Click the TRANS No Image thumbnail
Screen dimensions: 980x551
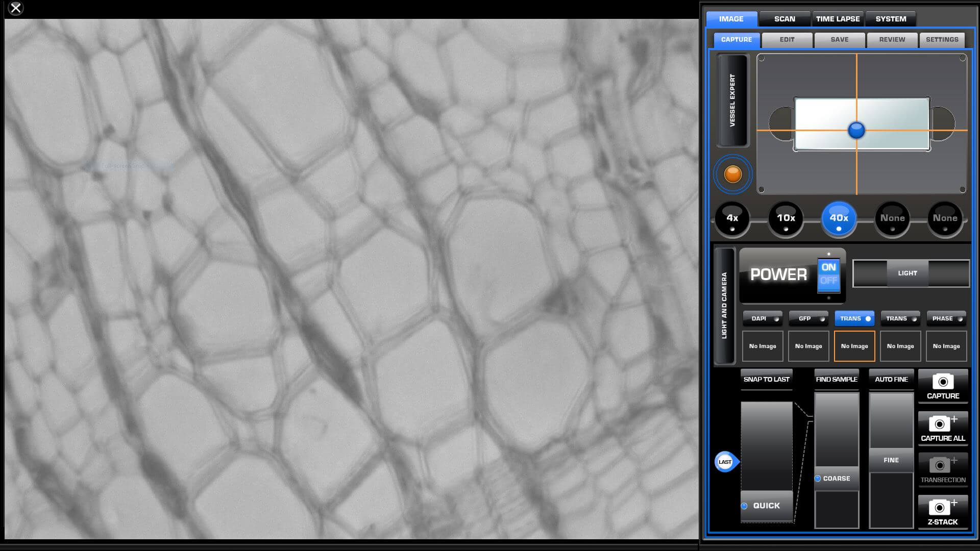click(x=854, y=346)
